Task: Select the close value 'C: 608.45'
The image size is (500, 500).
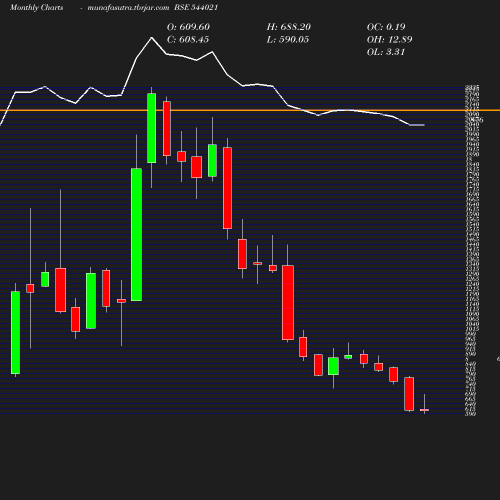Action: (188, 40)
